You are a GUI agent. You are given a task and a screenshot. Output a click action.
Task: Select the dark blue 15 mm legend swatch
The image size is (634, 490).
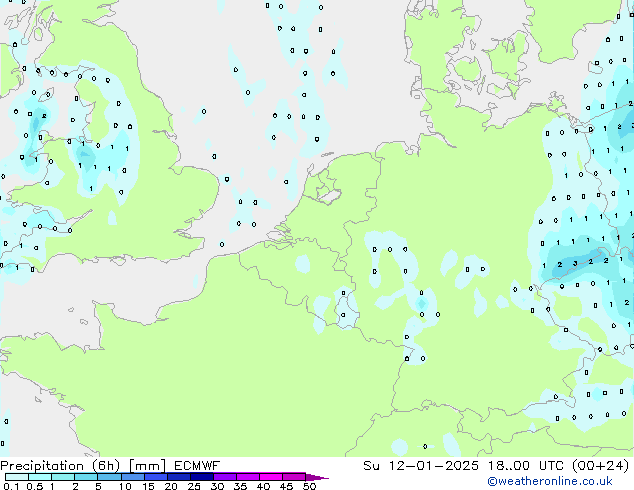(x=156, y=477)
